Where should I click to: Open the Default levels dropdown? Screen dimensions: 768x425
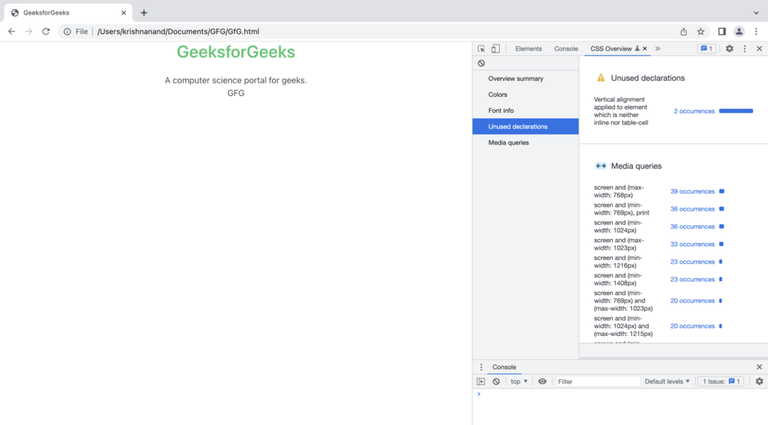(x=667, y=381)
